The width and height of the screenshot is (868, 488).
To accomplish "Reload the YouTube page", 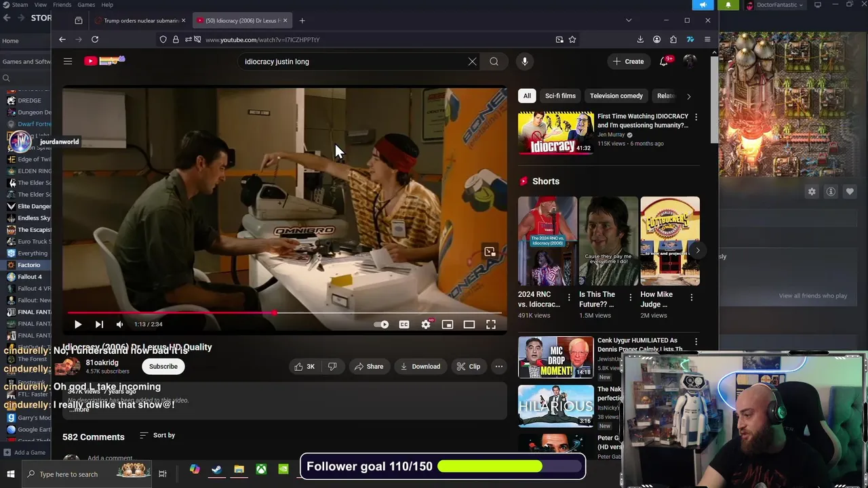I will click(95, 39).
